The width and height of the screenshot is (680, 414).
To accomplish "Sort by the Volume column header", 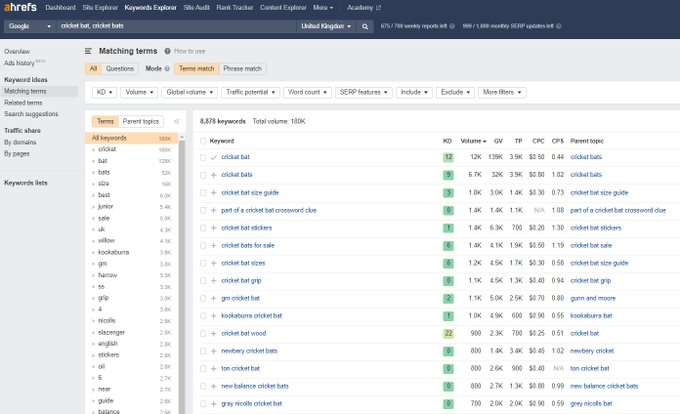I will tap(473, 141).
